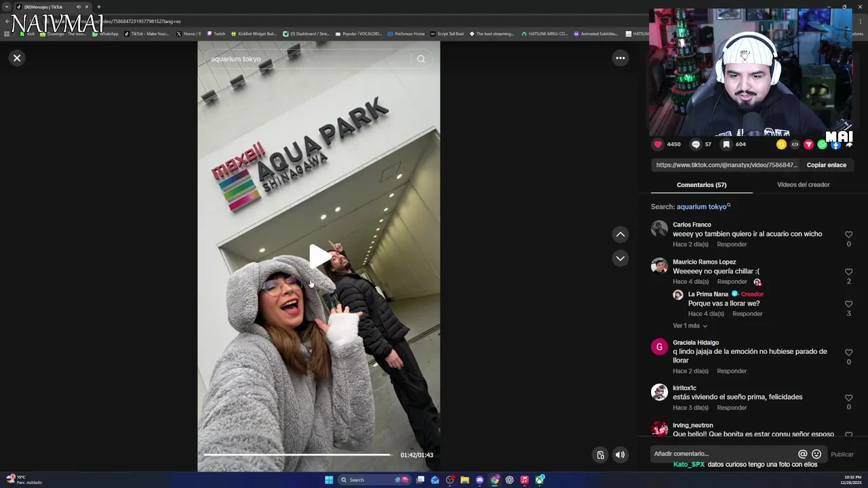Image resolution: width=868 pixels, height=488 pixels.
Task: Open OBS Studio from the taskbar
Action: click(450, 480)
